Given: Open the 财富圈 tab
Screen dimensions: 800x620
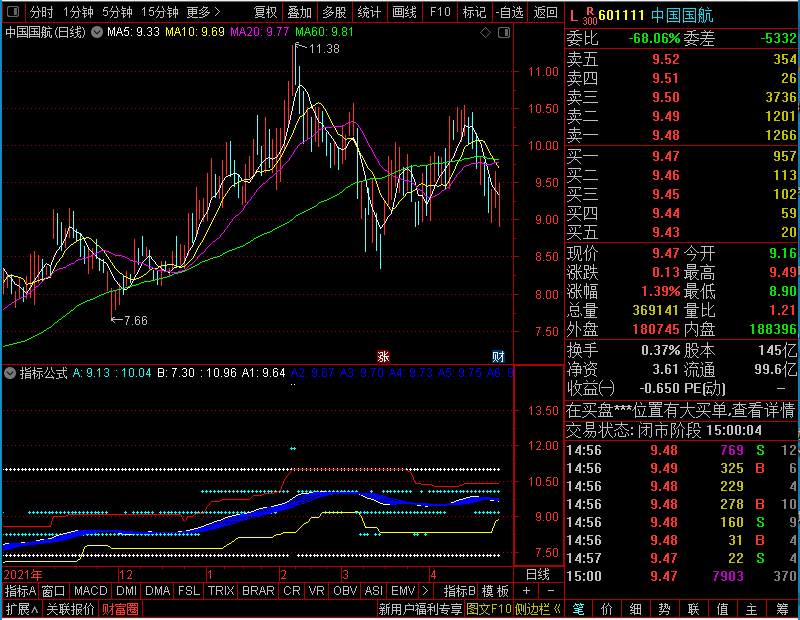Looking at the screenshot, I should (x=120, y=609).
